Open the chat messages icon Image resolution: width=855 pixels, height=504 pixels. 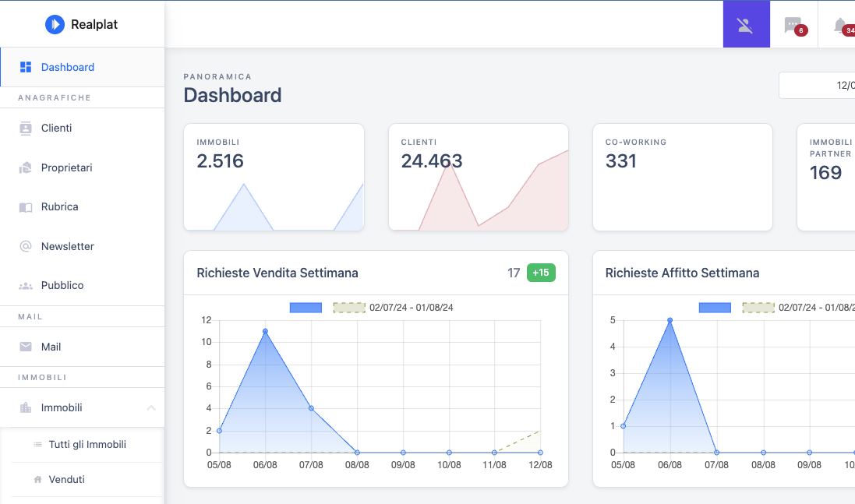[x=793, y=25]
